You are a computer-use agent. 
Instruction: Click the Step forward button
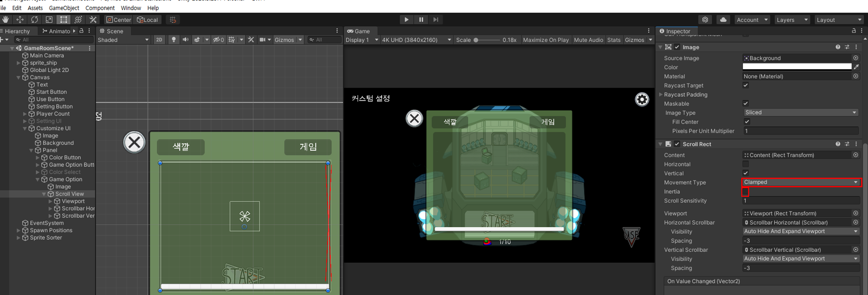pyautogui.click(x=436, y=20)
